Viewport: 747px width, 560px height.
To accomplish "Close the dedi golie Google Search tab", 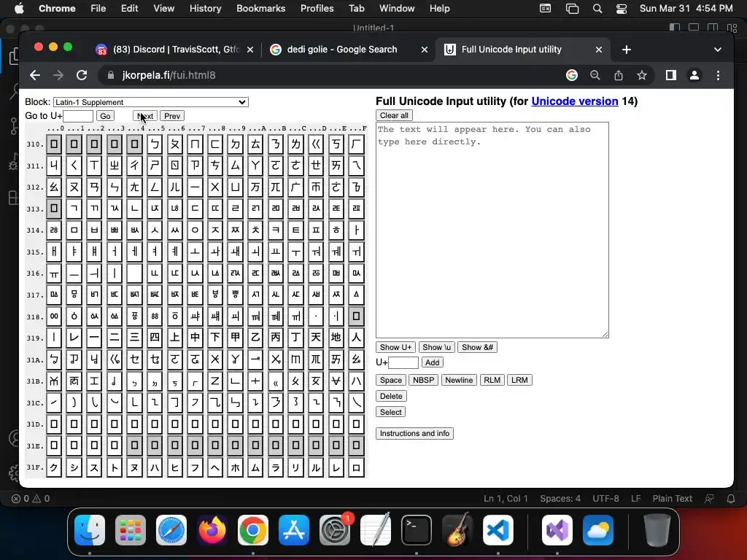I will pyautogui.click(x=425, y=50).
